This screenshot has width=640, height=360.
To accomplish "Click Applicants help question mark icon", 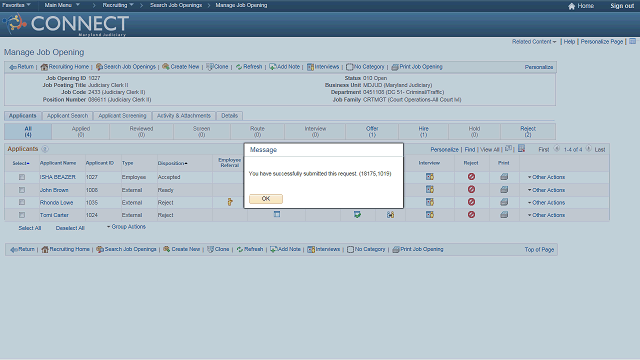I will tap(45, 149).
